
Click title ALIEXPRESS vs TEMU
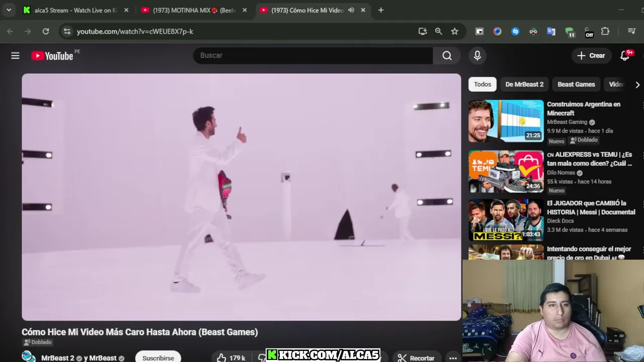[x=589, y=159]
